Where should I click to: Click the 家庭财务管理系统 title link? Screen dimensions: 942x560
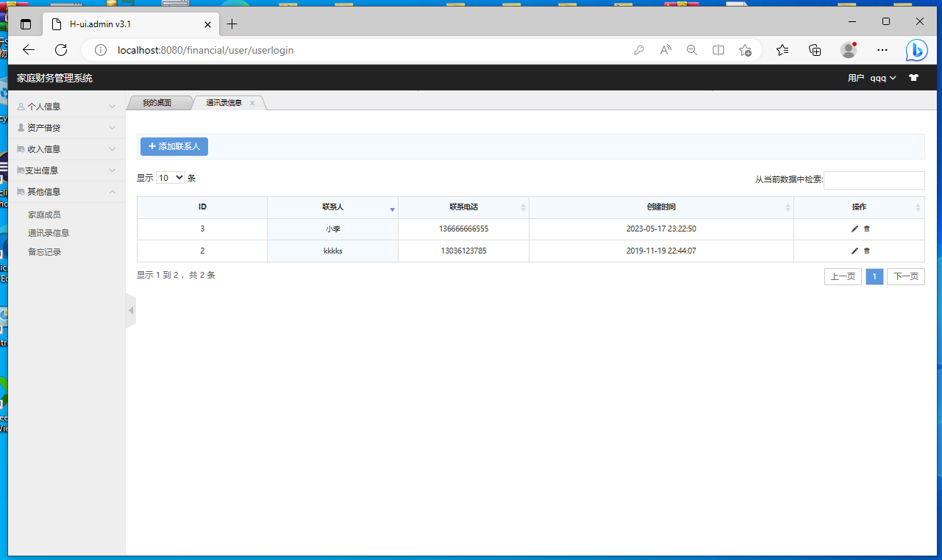[54, 78]
